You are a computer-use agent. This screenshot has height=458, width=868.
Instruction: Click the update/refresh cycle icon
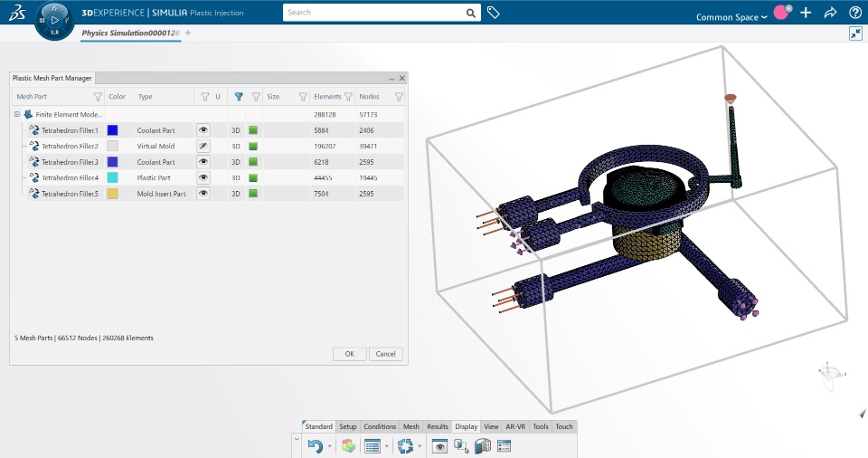pyautogui.click(x=406, y=445)
